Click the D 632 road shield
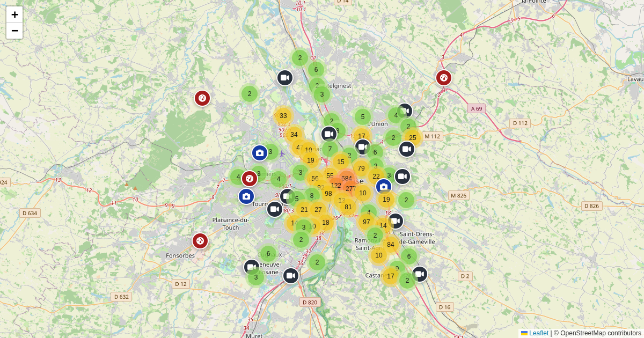Image resolution: width=644 pixels, height=338 pixels. (x=122, y=297)
